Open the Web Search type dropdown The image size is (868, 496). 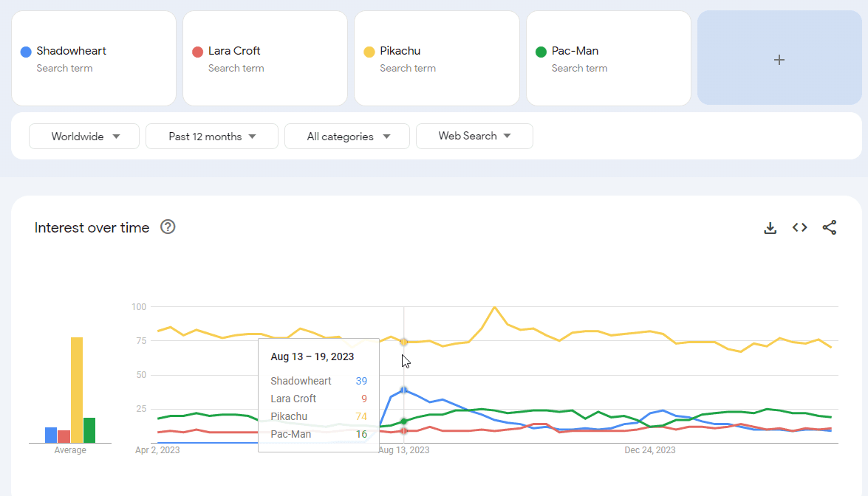(474, 136)
